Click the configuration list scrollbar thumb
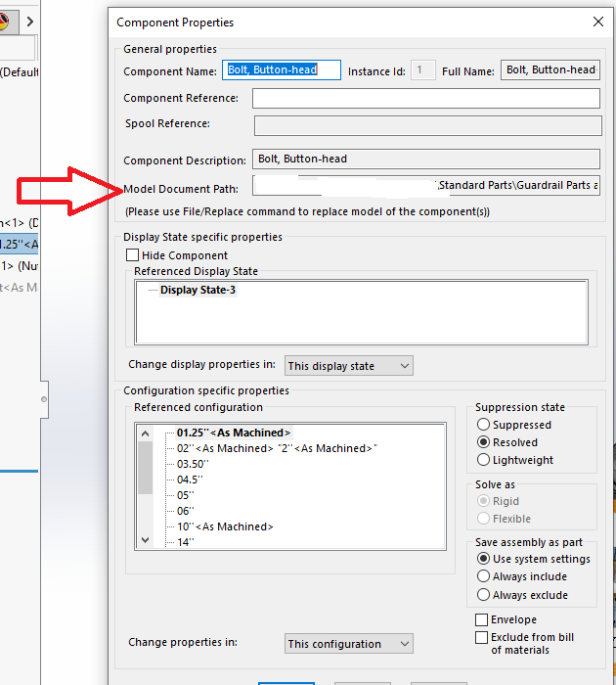Image resolution: width=616 pixels, height=685 pixels. [145, 469]
